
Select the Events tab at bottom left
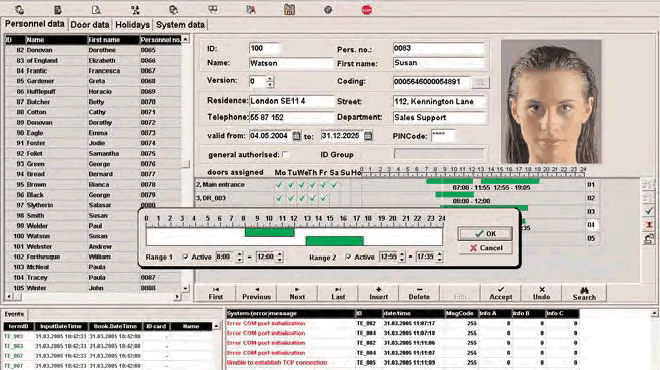tap(14, 314)
